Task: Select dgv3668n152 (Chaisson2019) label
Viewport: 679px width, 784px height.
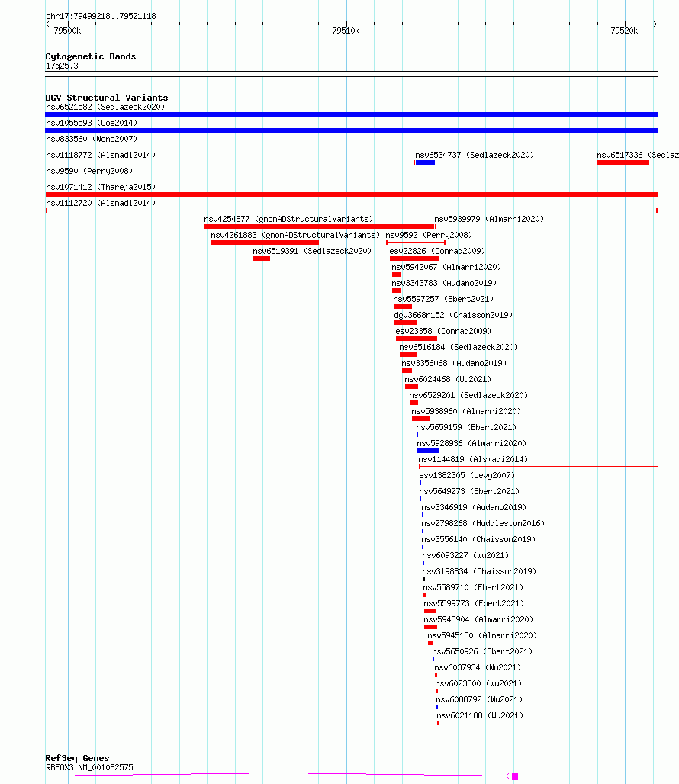Action: pyautogui.click(x=453, y=314)
